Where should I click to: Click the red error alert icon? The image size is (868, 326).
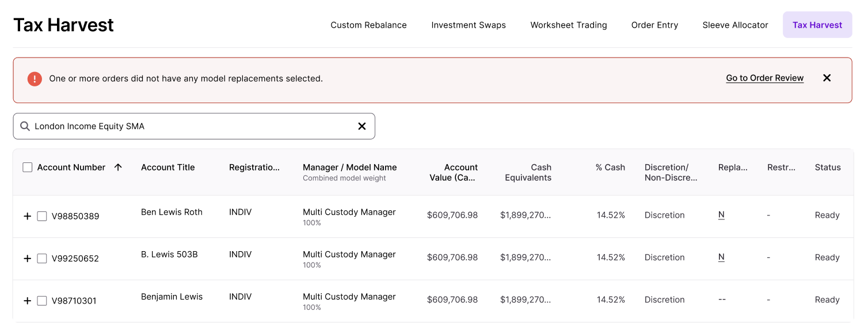35,79
